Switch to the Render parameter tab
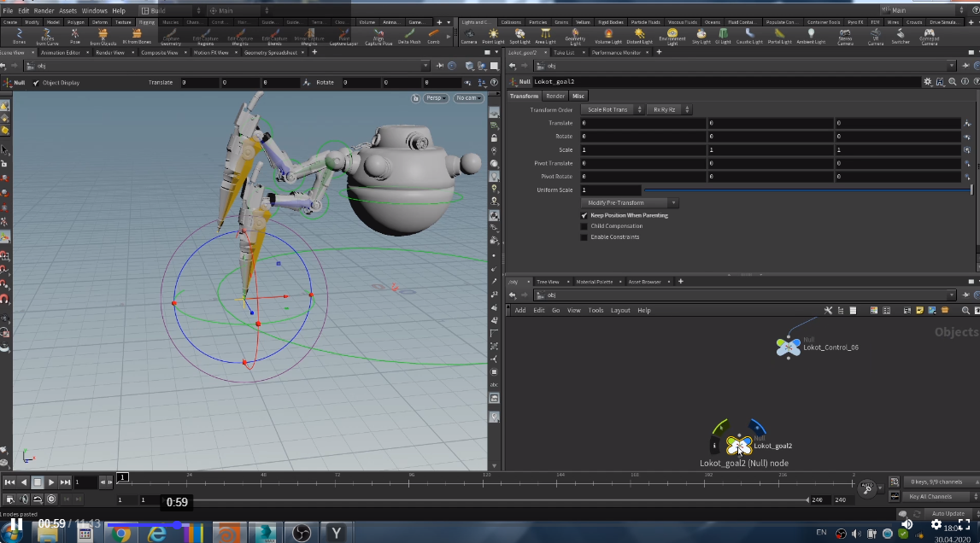This screenshot has width=980, height=543. pyautogui.click(x=555, y=96)
